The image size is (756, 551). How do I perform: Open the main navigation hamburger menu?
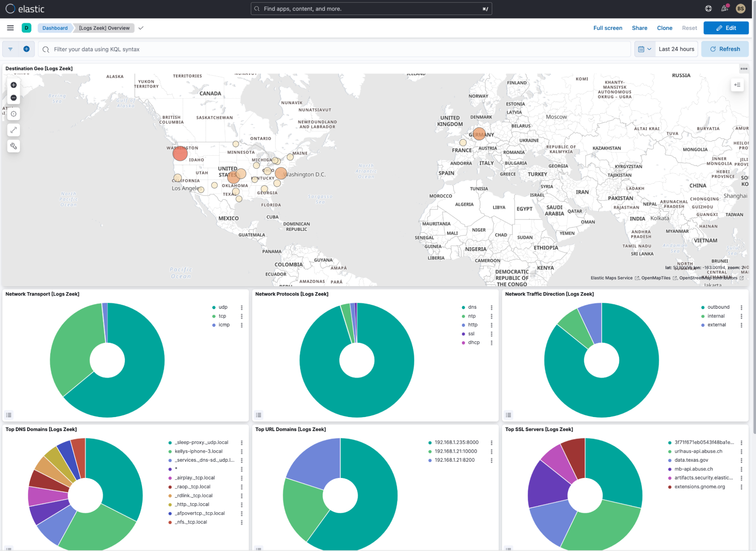[10, 28]
